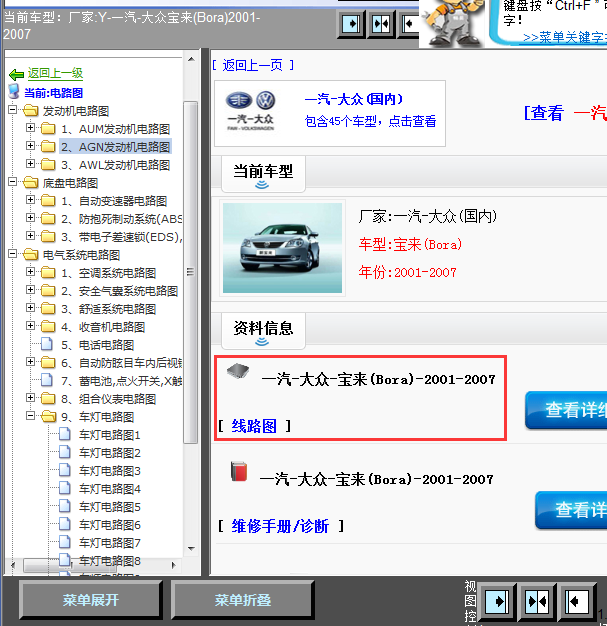This screenshot has width=607, height=626.
Task: Click 查看详细 button for 线路图 entry
Action: (x=566, y=410)
